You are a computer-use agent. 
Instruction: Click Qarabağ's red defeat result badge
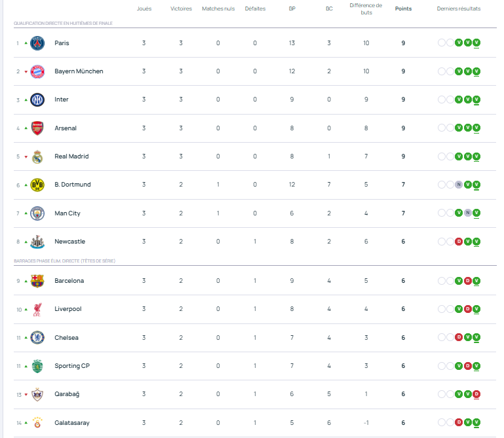point(476,394)
